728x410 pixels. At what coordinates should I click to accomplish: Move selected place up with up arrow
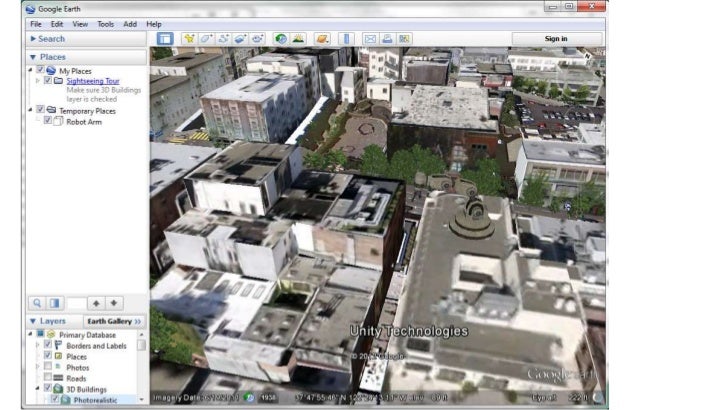(96, 303)
